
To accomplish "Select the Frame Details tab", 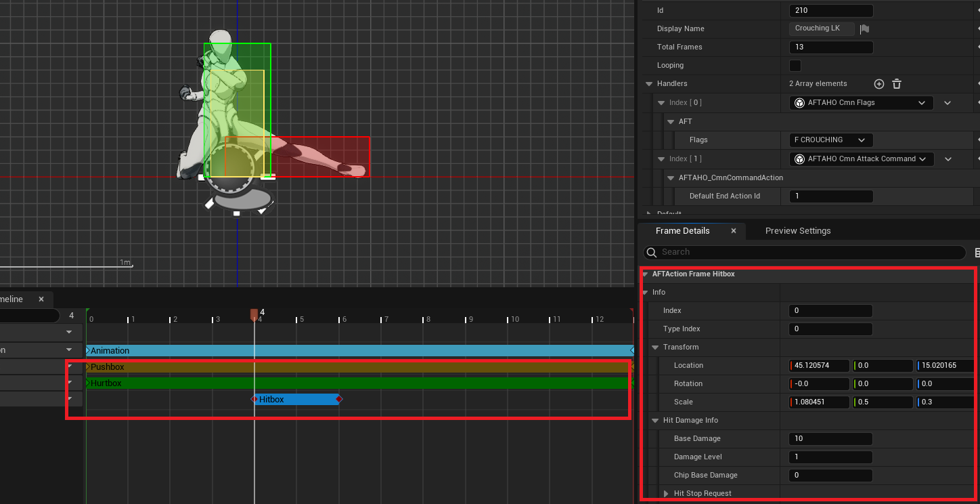I will point(682,230).
